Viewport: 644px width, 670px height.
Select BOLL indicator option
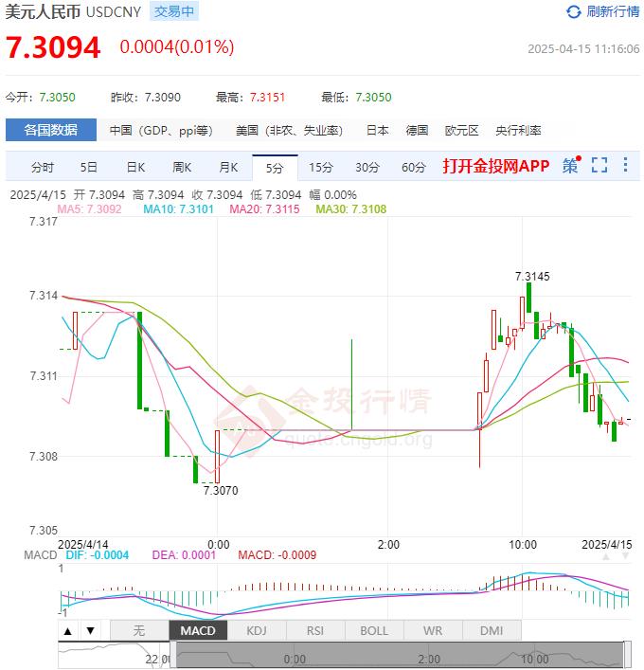tap(374, 631)
